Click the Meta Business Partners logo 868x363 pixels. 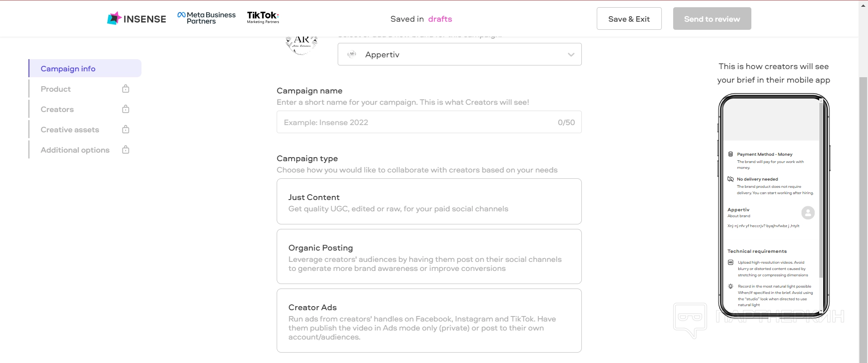(207, 18)
